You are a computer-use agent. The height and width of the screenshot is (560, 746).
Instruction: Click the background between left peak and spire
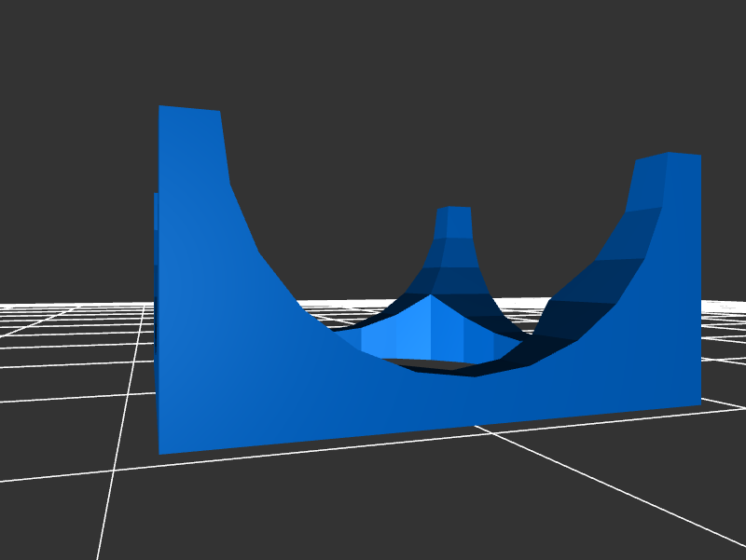336,186
